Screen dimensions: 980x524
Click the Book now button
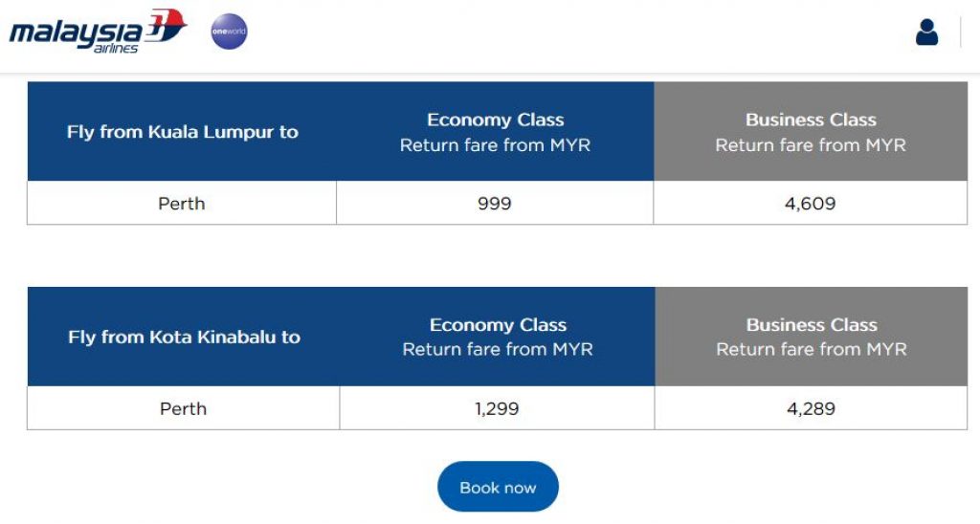tap(498, 487)
